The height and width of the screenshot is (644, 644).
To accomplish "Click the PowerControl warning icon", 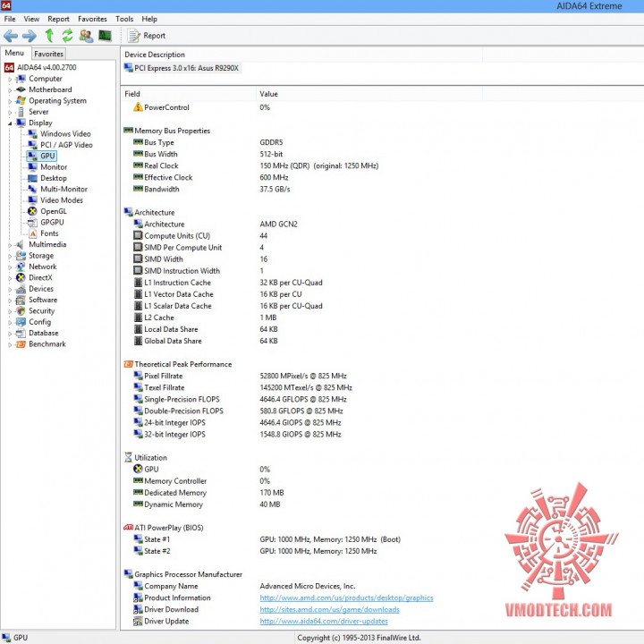I will 138,107.
